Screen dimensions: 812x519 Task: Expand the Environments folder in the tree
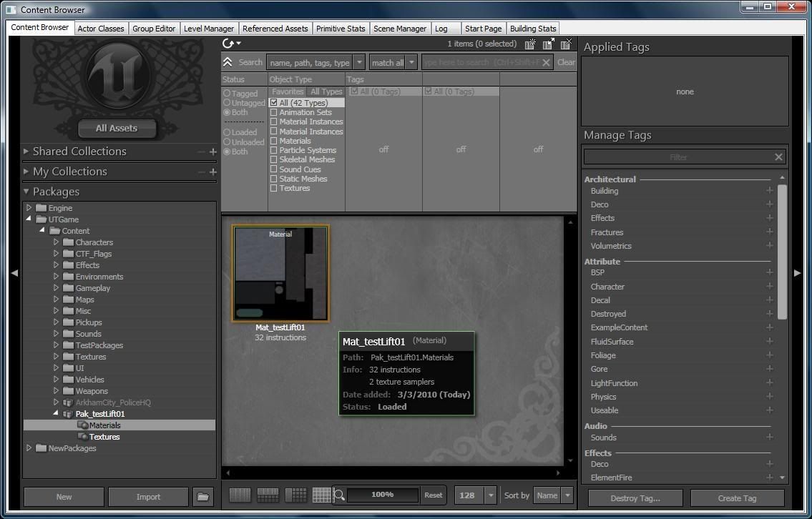[x=56, y=277]
